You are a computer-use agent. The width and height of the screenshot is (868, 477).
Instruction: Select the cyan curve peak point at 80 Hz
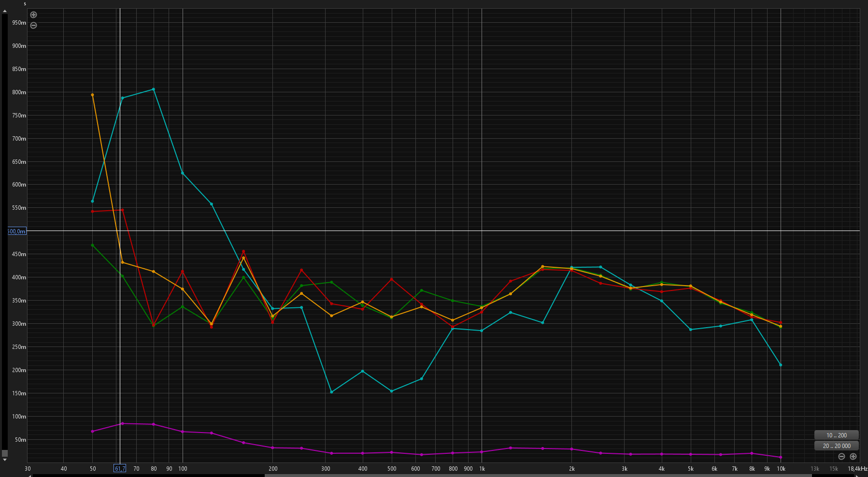point(154,89)
